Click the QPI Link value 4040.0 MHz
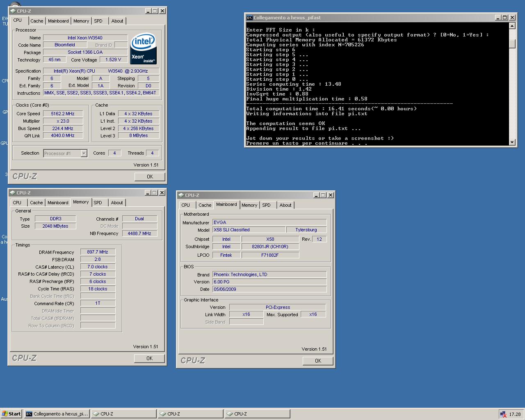The height and width of the screenshot is (420, 525). (x=63, y=135)
